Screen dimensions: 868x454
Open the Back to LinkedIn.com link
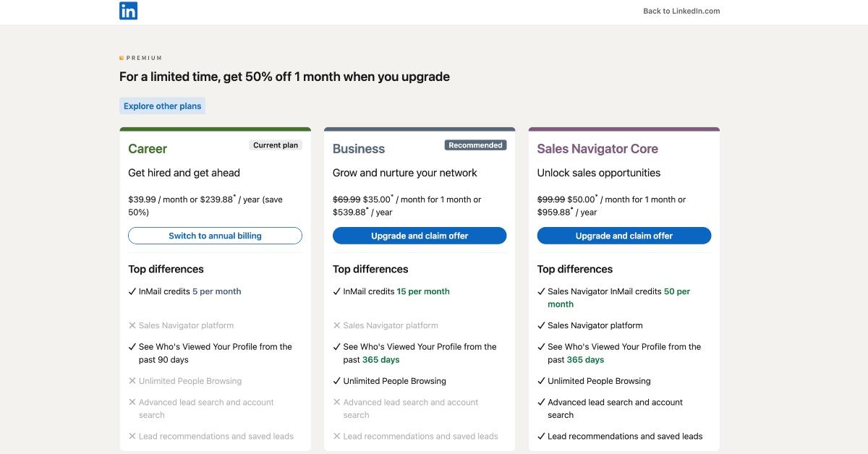pyautogui.click(x=681, y=11)
